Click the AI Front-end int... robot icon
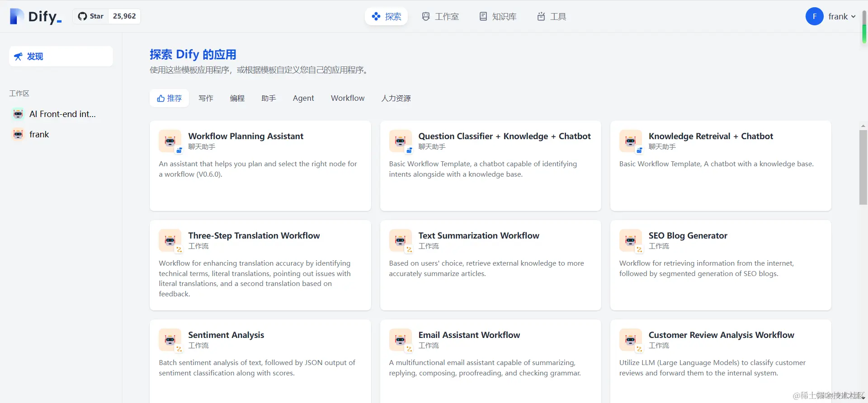Image resolution: width=868 pixels, height=403 pixels. (x=18, y=114)
